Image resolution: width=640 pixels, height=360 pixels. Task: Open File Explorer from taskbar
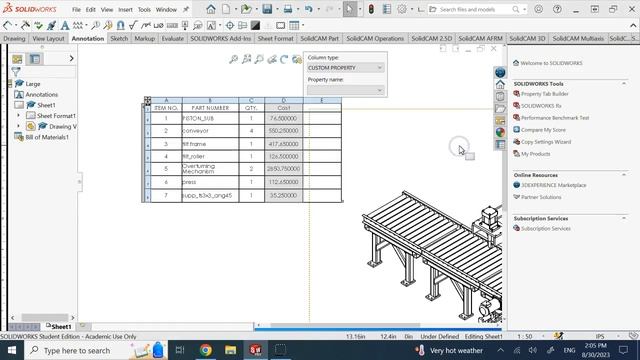231,350
